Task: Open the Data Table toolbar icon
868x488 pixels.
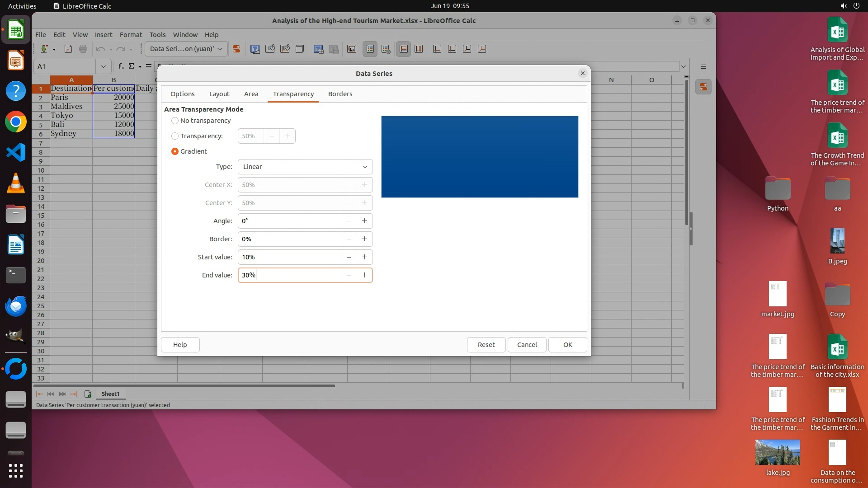Action: click(x=334, y=49)
